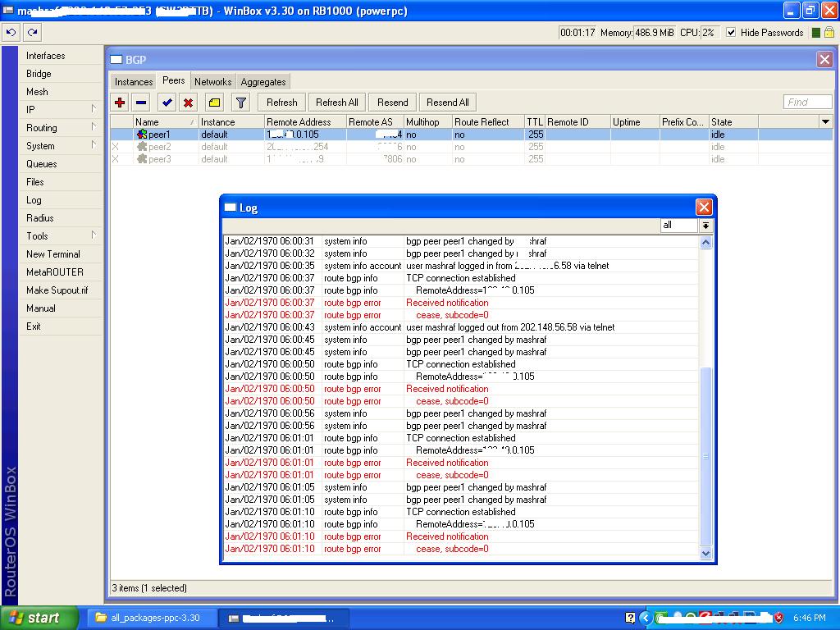This screenshot has height=630, width=840.
Task: Sort by Uptime column header
Action: click(x=635, y=122)
